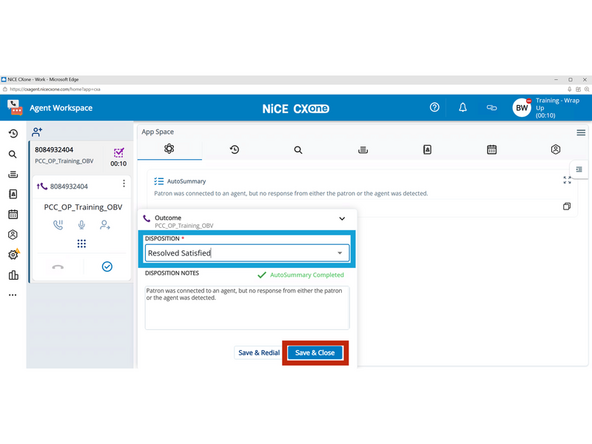Viewport: 592px width, 444px height.
Task: Toggle the microphone mute button
Action: point(82,225)
